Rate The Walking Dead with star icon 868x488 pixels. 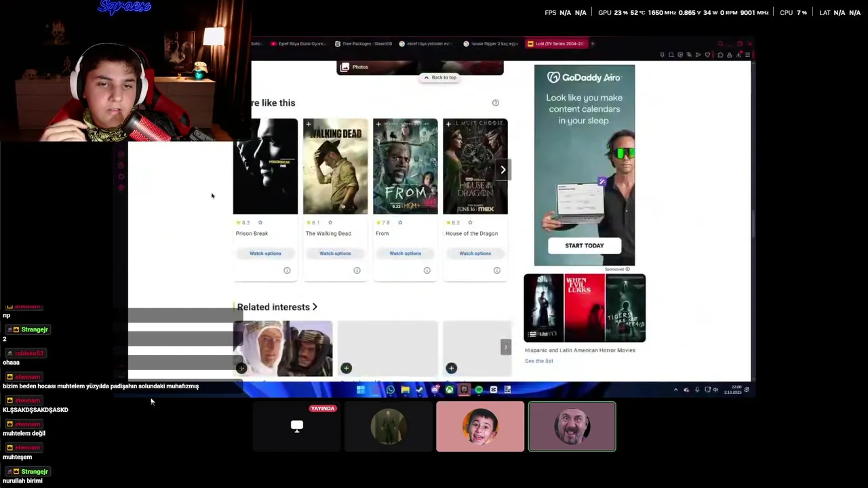tap(330, 222)
